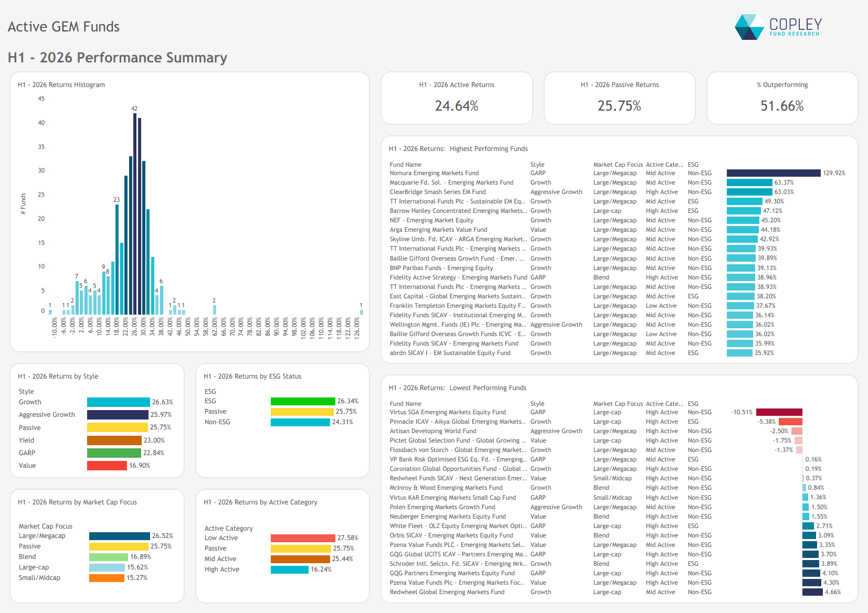Screen dimensions: 868x613
Task: Click the High Active bar showing 16.24%
Action: pyautogui.click(x=290, y=569)
